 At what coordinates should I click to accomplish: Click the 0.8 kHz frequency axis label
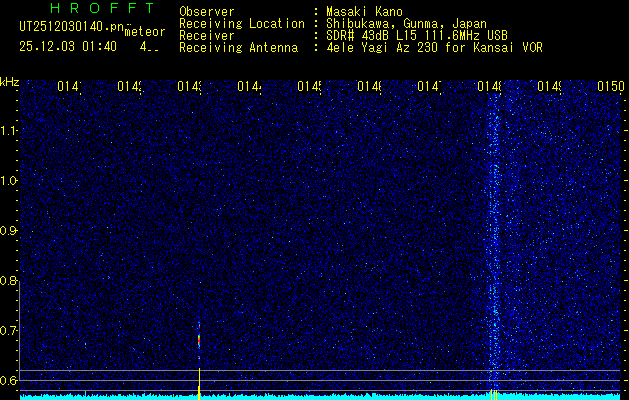(x=9, y=281)
